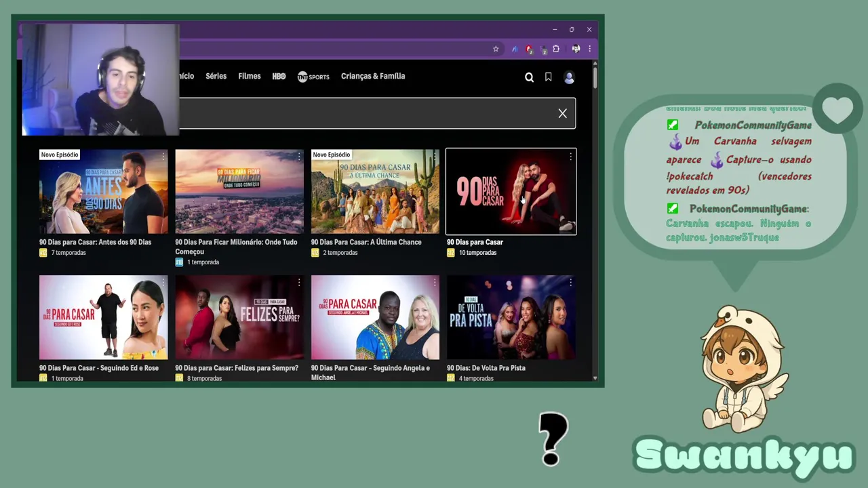Open options menu on Ficar Milionário card

click(299, 157)
